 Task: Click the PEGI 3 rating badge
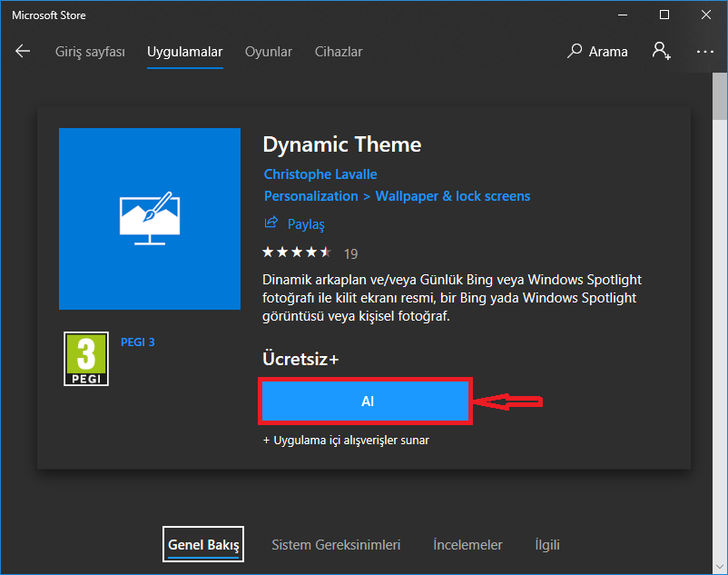click(86, 358)
